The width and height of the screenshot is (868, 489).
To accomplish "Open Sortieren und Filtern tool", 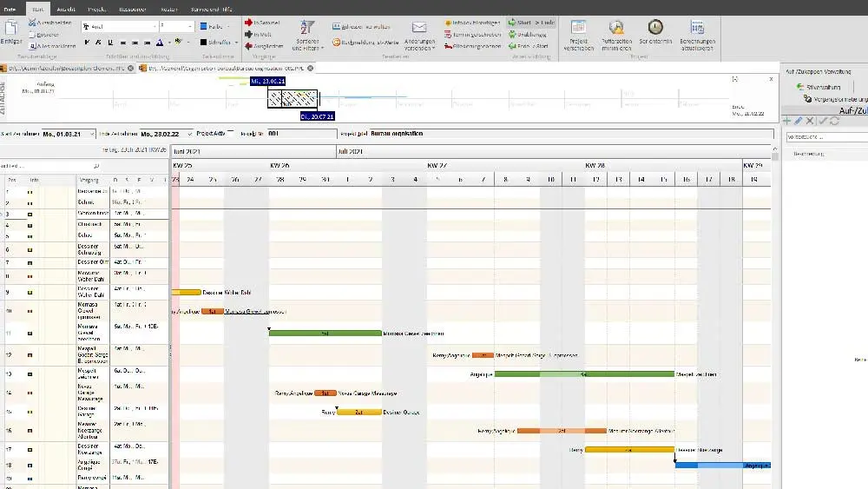I will click(307, 33).
